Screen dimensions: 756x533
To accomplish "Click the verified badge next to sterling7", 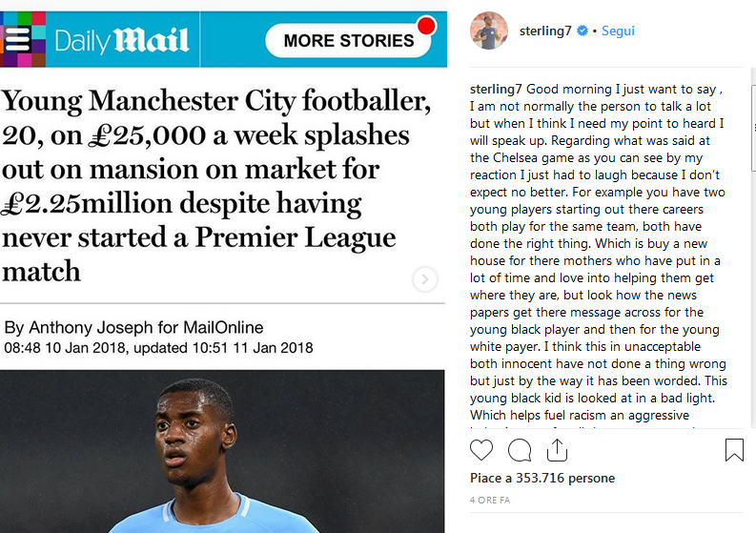I will pos(582,31).
